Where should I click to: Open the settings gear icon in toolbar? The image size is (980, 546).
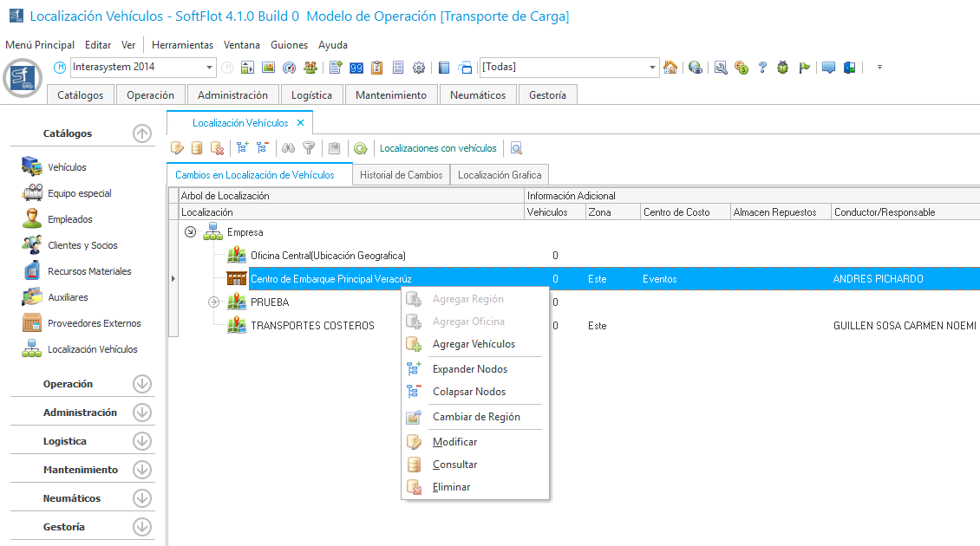tap(419, 68)
